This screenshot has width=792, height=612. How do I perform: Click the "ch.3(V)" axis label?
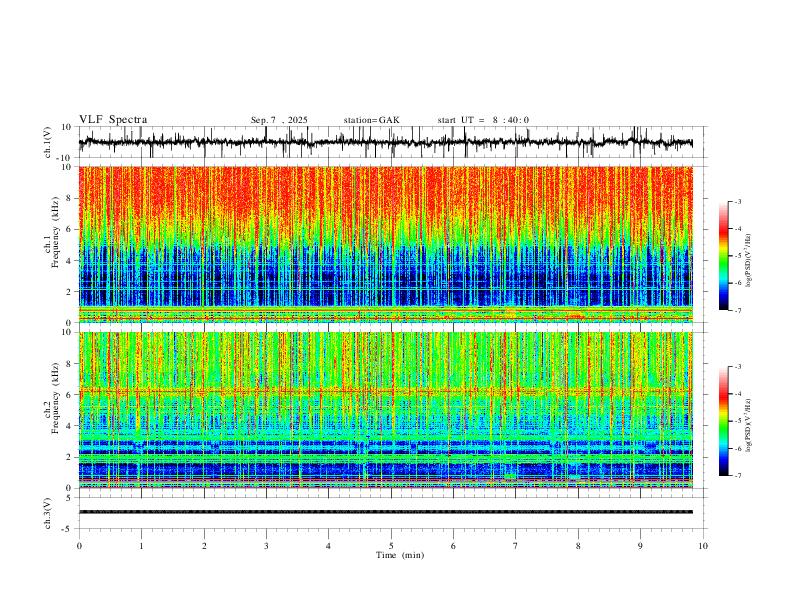(x=48, y=513)
